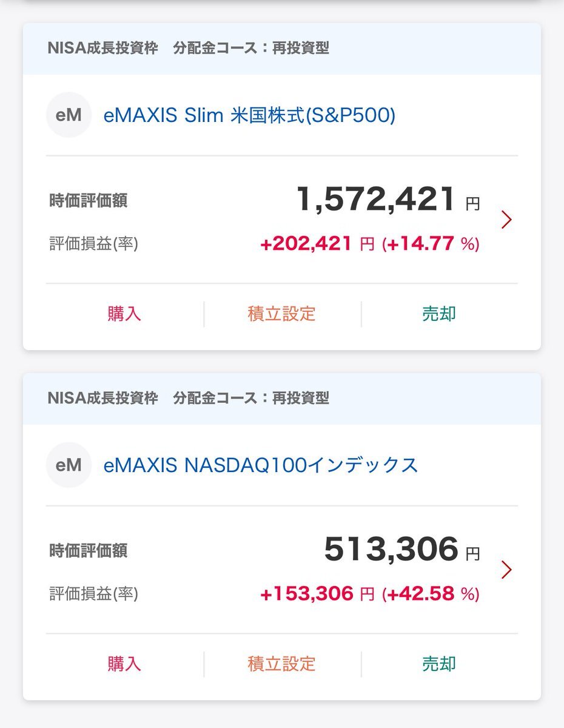Tap the +42.58 % return rate
The height and width of the screenshot is (728, 564).
tap(431, 594)
